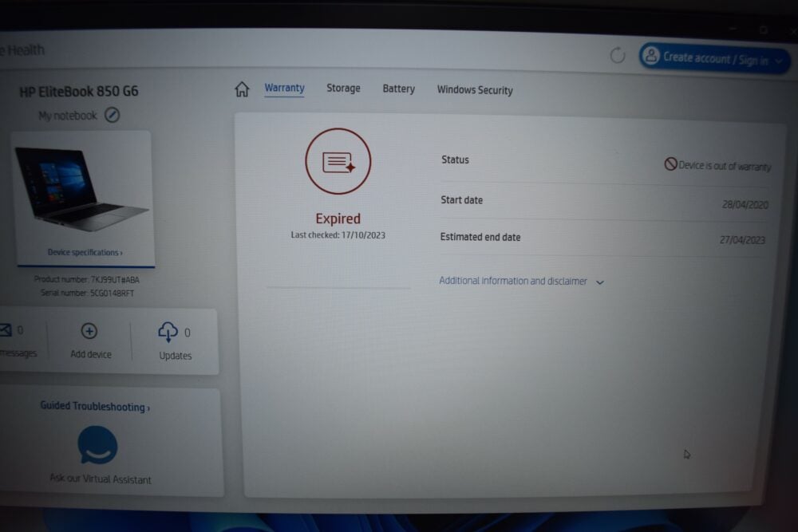Click the Add device plus icon
Image resolution: width=798 pixels, height=532 pixels.
[89, 331]
